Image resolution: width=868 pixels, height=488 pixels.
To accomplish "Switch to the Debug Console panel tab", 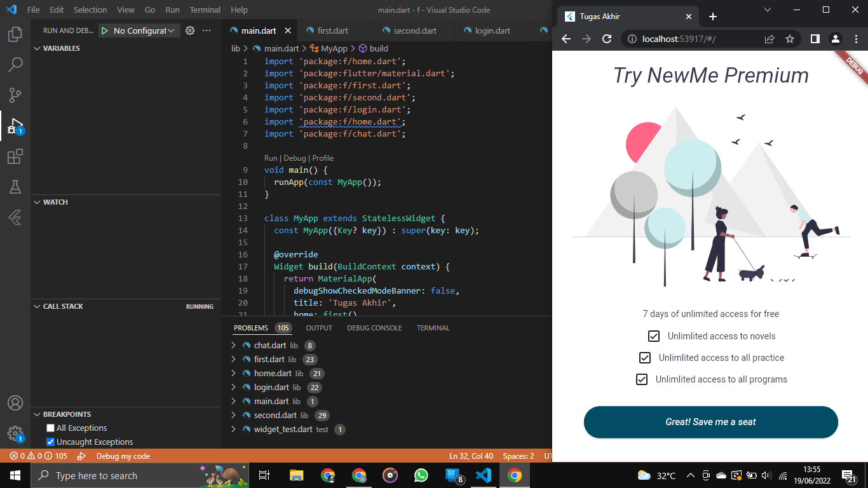I will click(x=374, y=328).
